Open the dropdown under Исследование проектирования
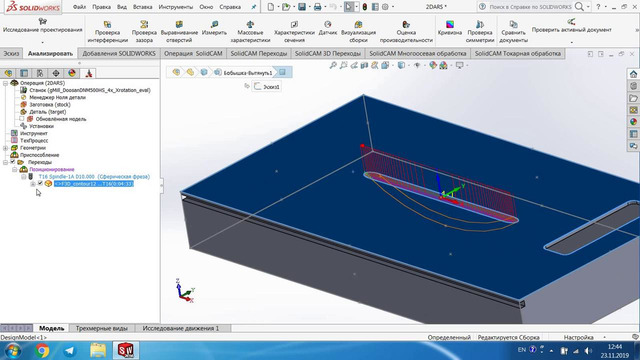640x360 pixels. coord(42,42)
